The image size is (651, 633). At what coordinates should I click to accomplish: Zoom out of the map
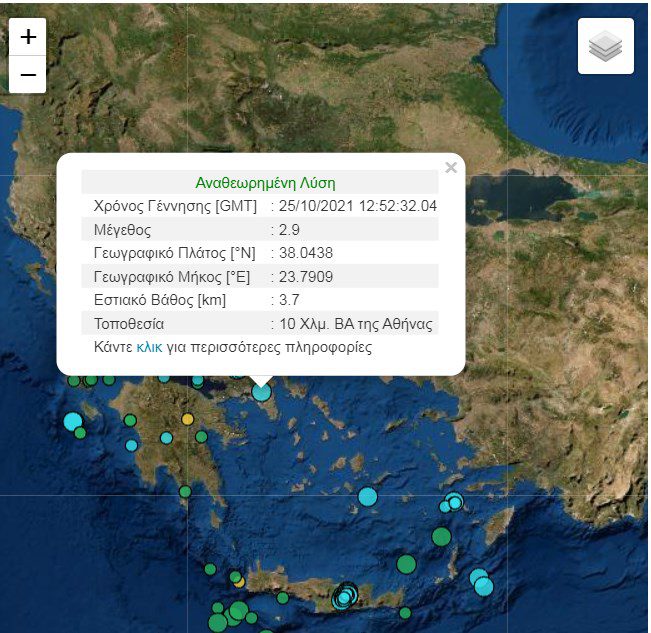(27, 75)
